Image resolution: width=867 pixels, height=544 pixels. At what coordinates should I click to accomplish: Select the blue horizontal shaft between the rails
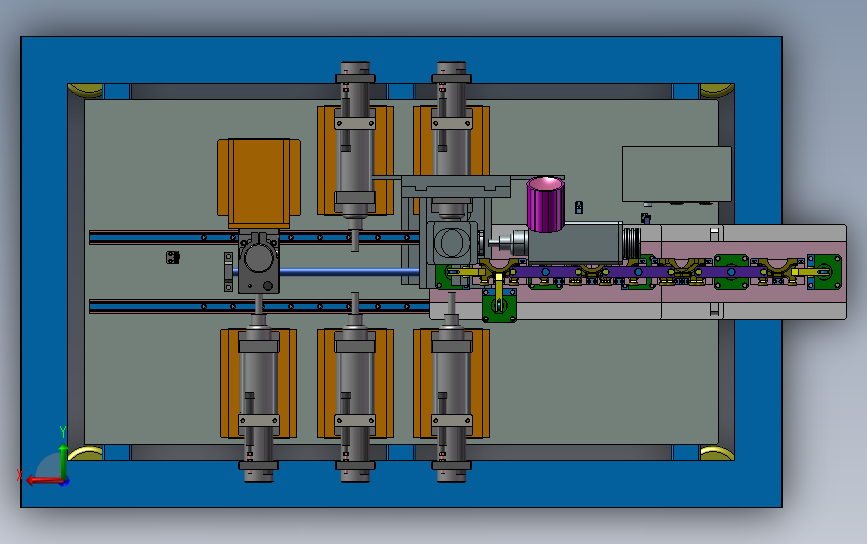[349, 271]
